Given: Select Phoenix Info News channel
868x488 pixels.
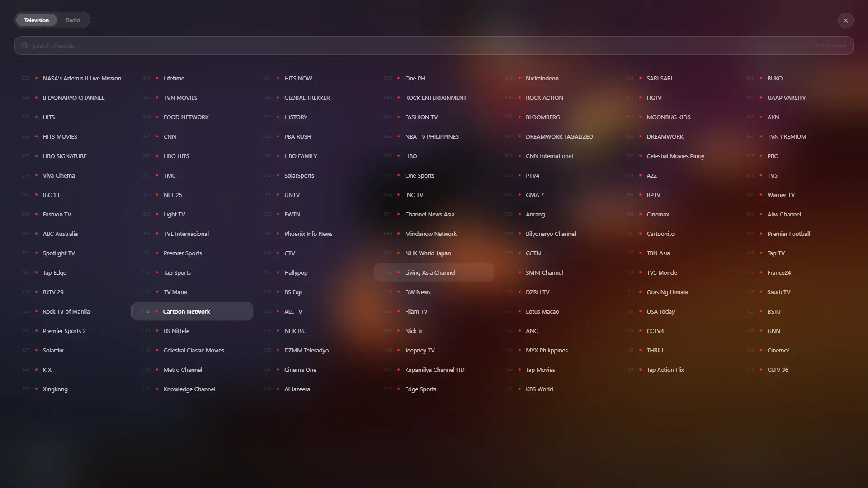Looking at the screenshot, I should tap(313, 234).
